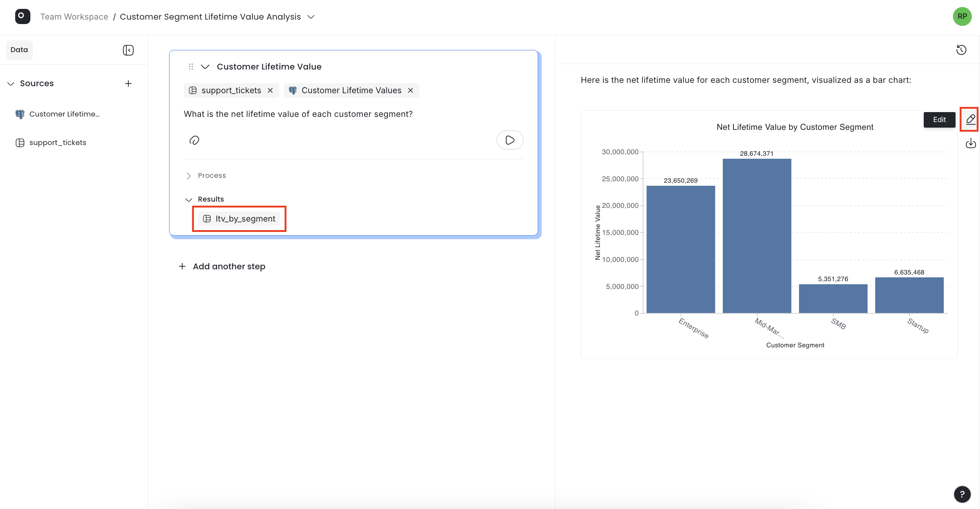Click the attachment link icon below the question
This screenshot has width=980, height=509.
194,140
